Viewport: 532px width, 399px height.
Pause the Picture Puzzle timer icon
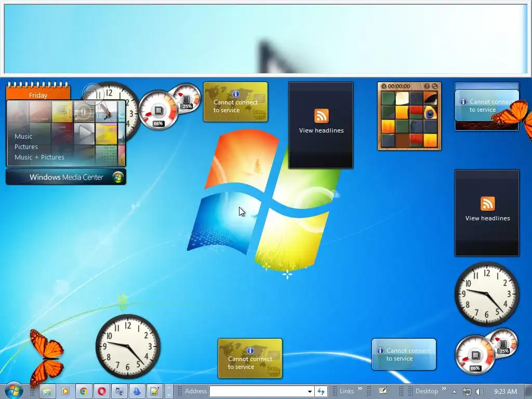point(384,86)
